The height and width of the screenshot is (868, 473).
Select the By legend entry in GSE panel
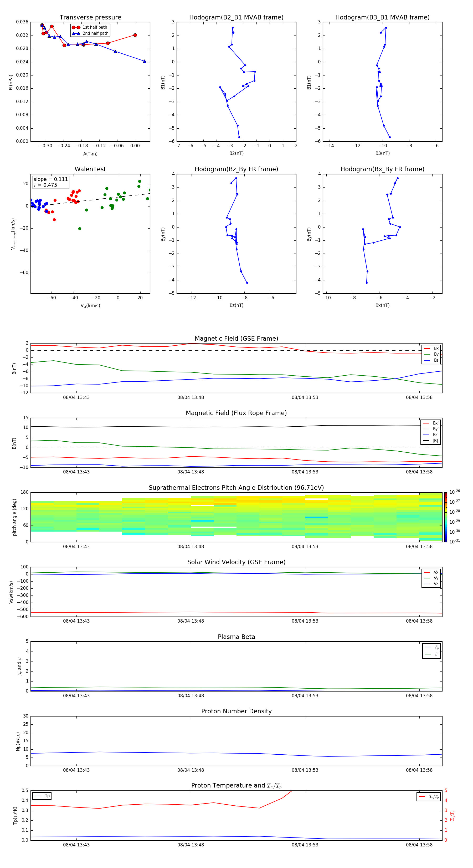pos(431,354)
